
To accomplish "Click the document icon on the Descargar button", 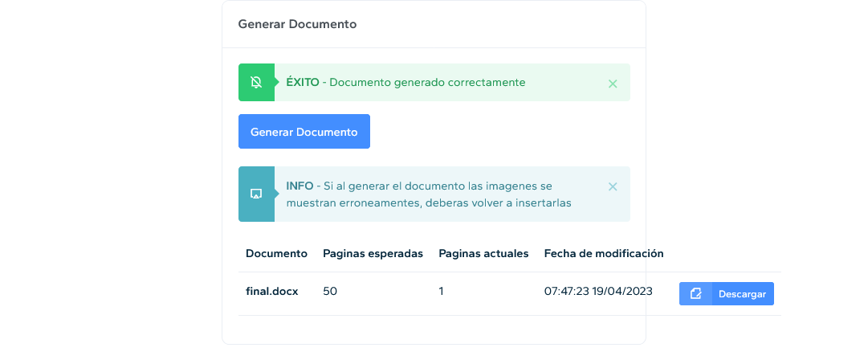I will click(x=695, y=294).
